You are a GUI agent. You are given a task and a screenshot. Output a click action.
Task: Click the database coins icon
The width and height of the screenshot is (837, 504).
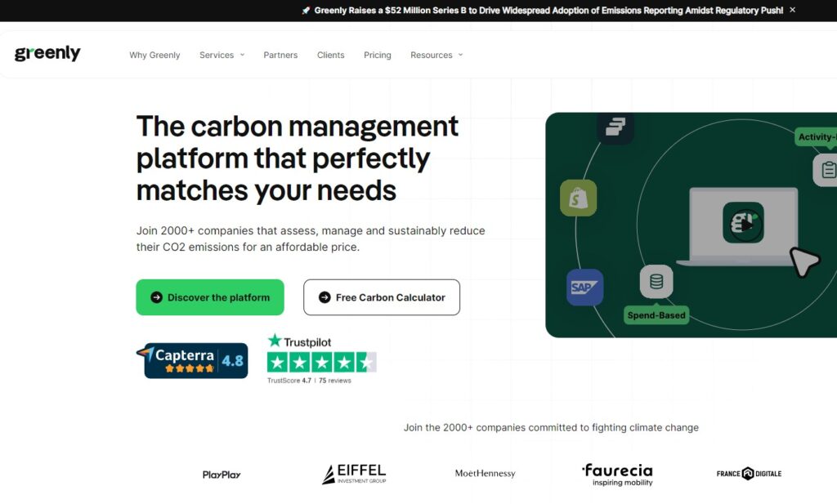(x=656, y=281)
